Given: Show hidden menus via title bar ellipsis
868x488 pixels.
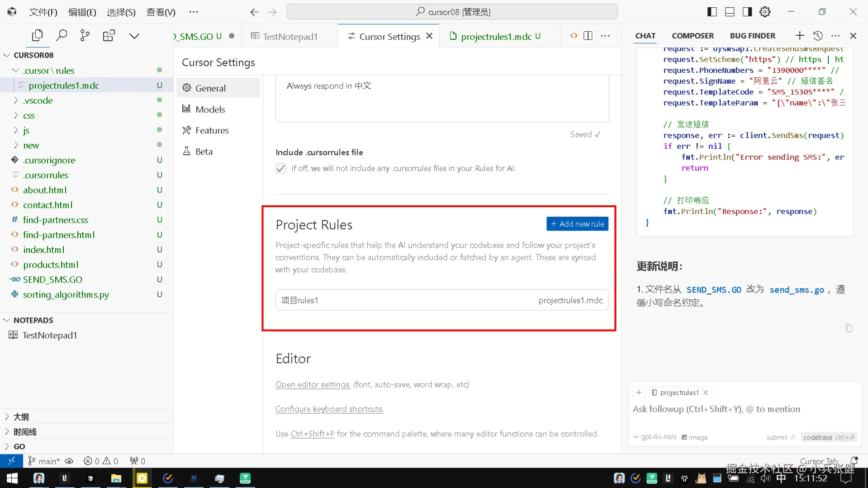Looking at the screenshot, I should click(x=194, y=12).
